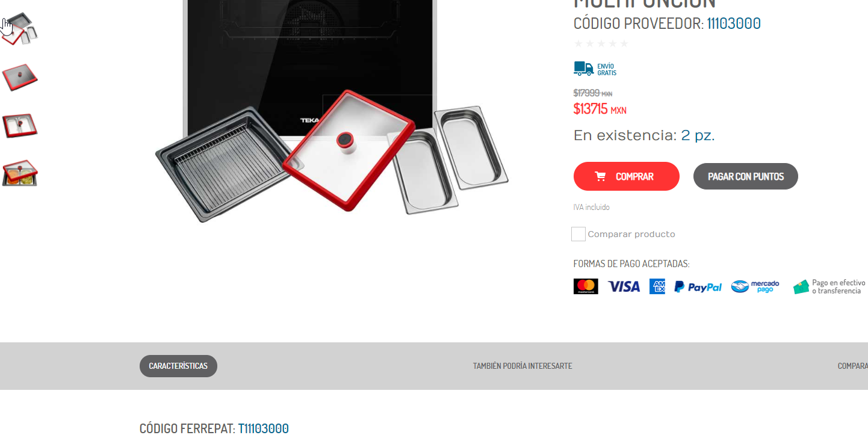Open the Compara tab at right
This screenshot has height=438, width=868.
pos(853,366)
